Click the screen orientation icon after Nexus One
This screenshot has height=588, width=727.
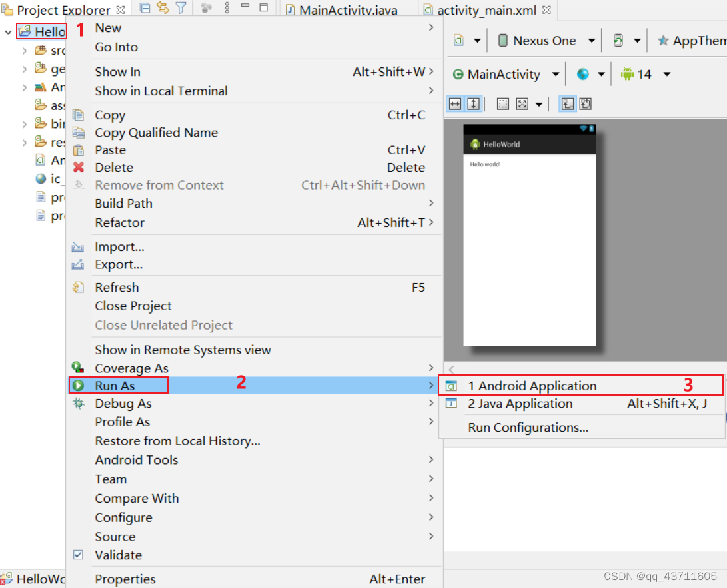[618, 41]
